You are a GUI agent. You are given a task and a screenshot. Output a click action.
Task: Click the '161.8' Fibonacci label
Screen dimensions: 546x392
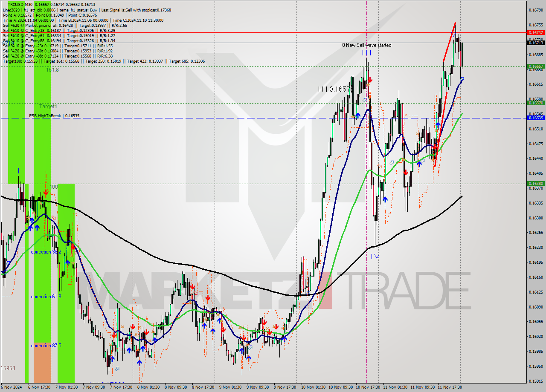coord(52,70)
